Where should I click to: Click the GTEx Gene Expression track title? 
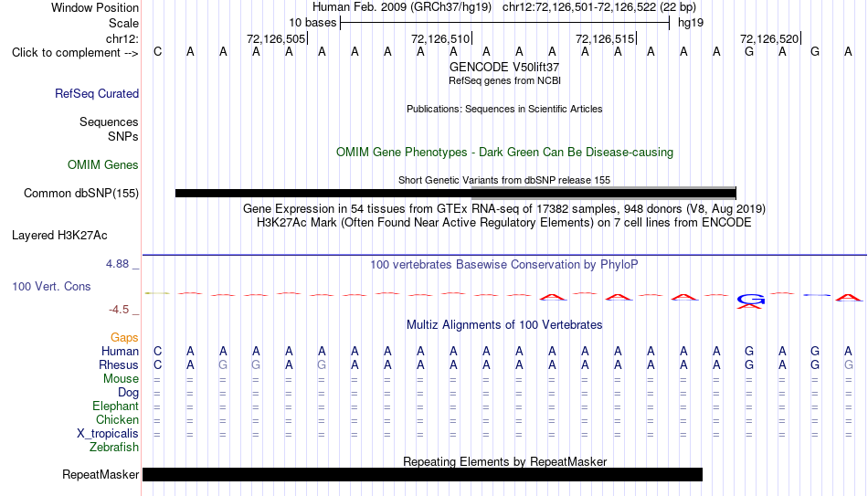point(504,208)
